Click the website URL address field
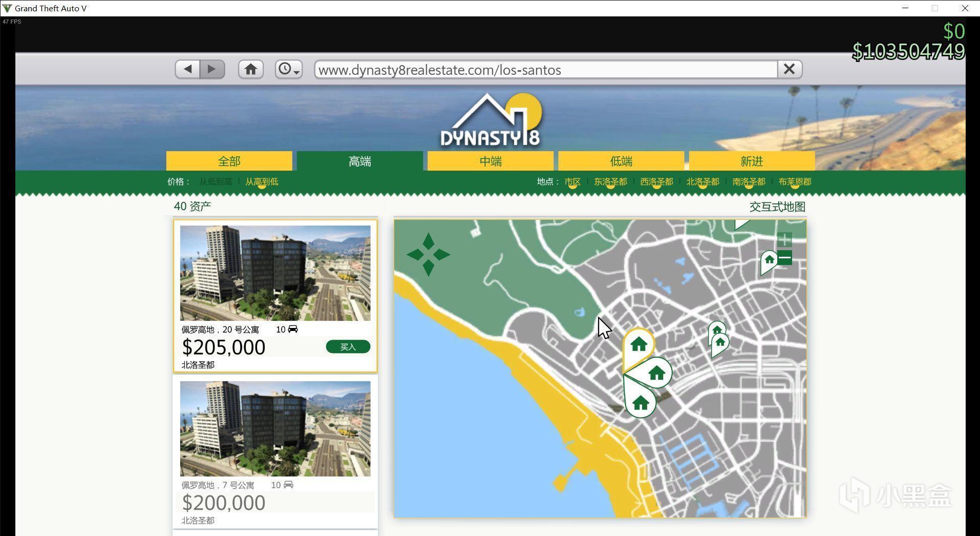 point(546,70)
